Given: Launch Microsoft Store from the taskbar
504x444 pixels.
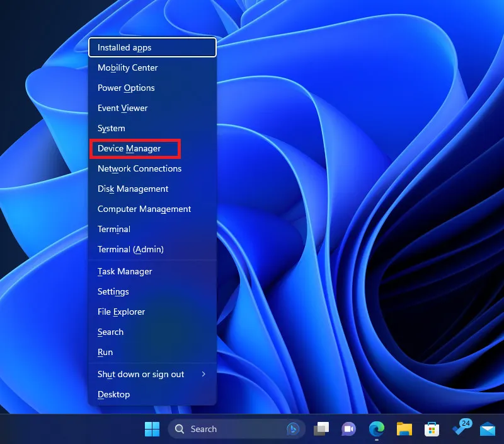Looking at the screenshot, I should pos(432,429).
